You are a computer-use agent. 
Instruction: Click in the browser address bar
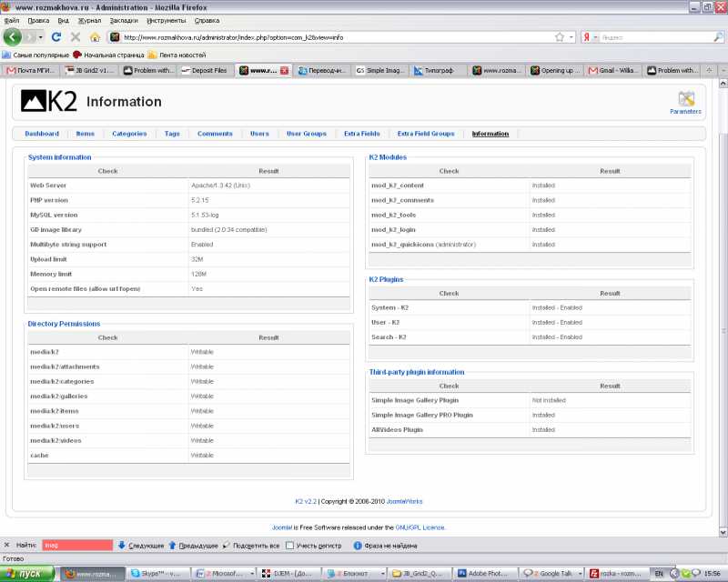click(x=337, y=37)
